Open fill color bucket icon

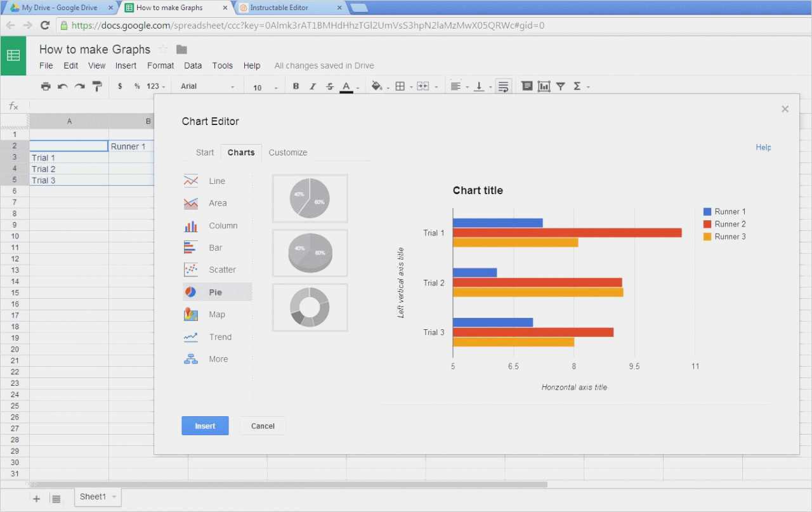(377, 86)
